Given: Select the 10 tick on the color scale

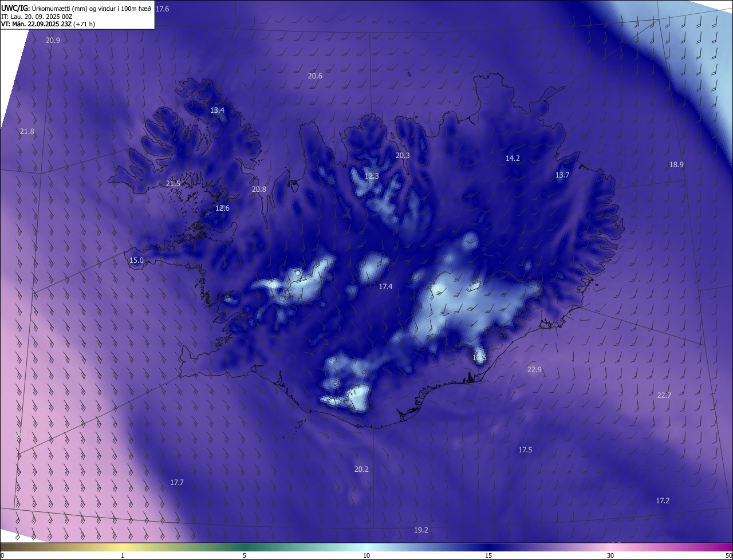Looking at the screenshot, I should point(366,555).
